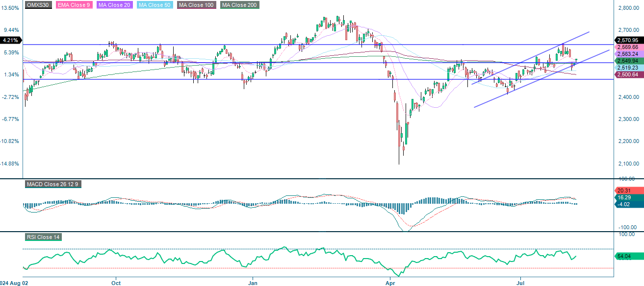Toggle visibility of MA Close 50
644x286 pixels.
[x=153, y=5]
